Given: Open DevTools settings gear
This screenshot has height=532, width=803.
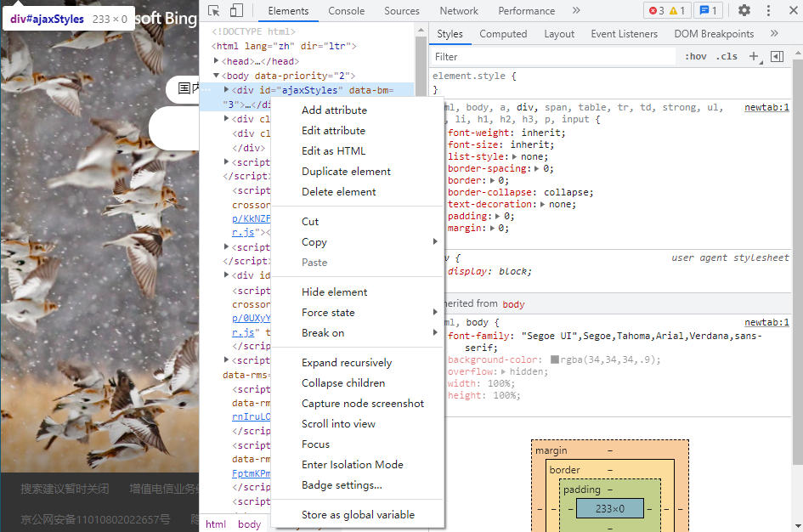Looking at the screenshot, I should point(744,11).
